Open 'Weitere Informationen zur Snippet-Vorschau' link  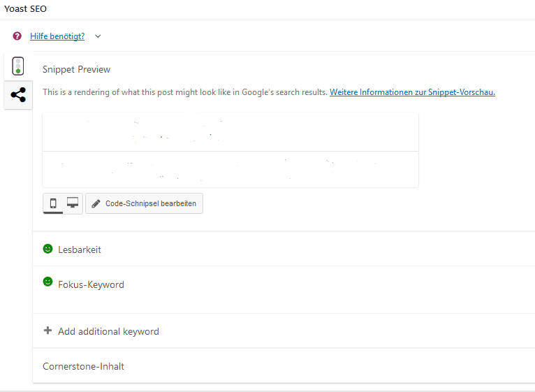click(412, 92)
